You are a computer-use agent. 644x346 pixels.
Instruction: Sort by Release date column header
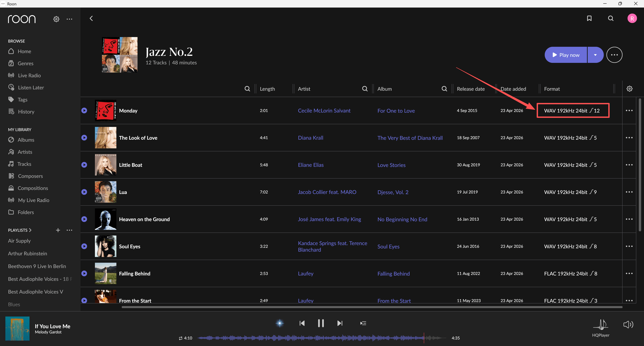click(471, 89)
